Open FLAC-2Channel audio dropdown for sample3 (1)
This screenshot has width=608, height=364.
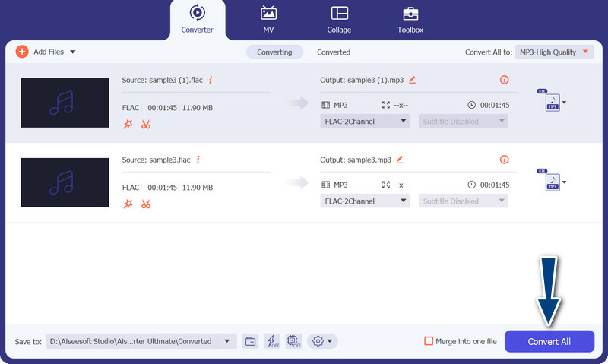[365, 121]
